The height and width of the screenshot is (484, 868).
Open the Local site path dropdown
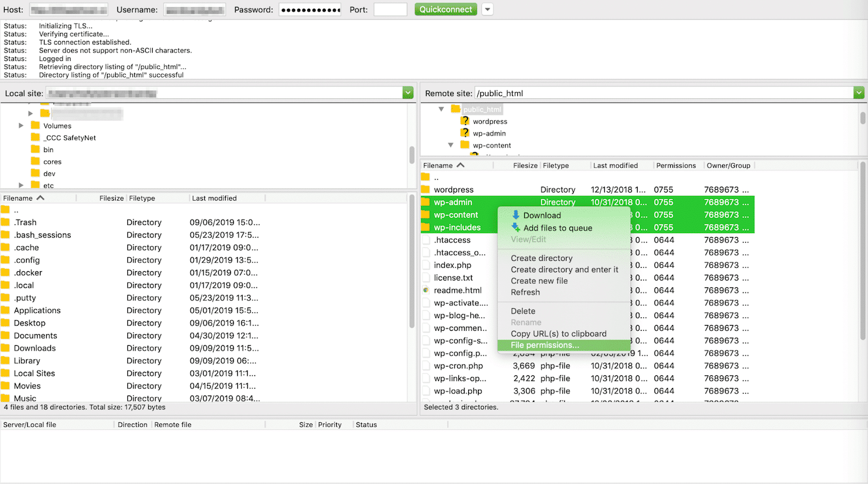(408, 93)
